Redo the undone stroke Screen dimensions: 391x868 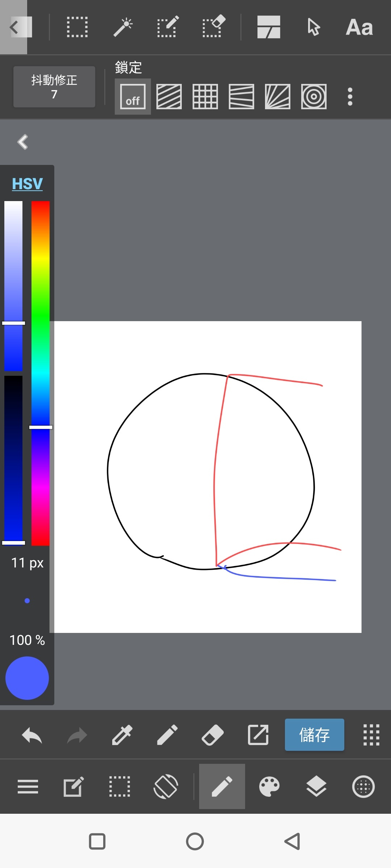(77, 735)
